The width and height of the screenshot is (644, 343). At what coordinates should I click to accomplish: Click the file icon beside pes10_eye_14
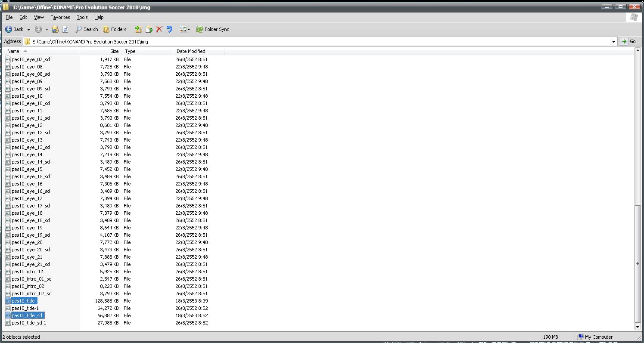[8, 155]
